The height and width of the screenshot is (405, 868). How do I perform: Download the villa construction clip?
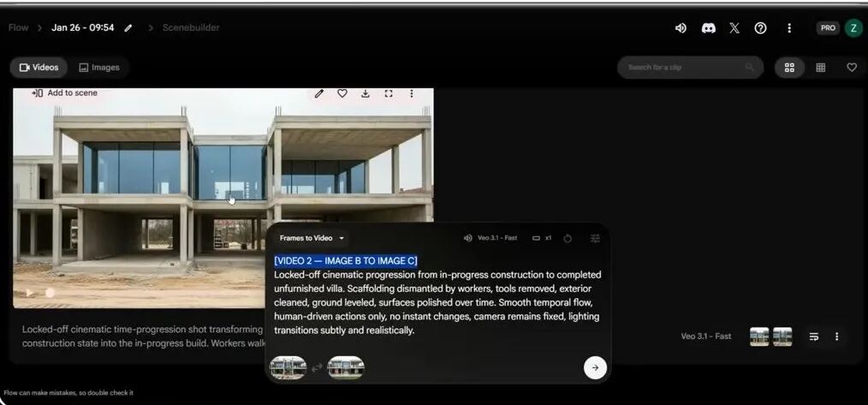click(366, 93)
